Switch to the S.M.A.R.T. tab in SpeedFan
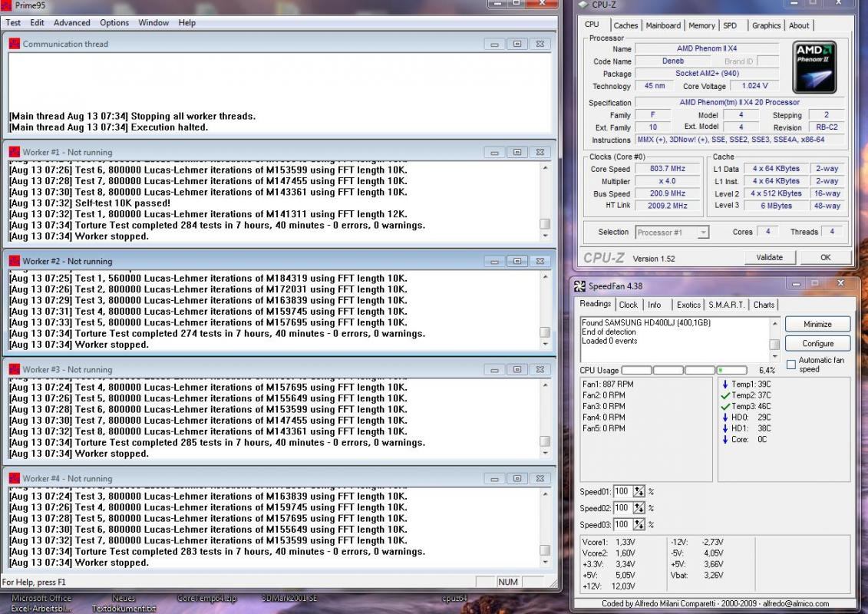This screenshot has width=868, height=614. pyautogui.click(x=726, y=305)
